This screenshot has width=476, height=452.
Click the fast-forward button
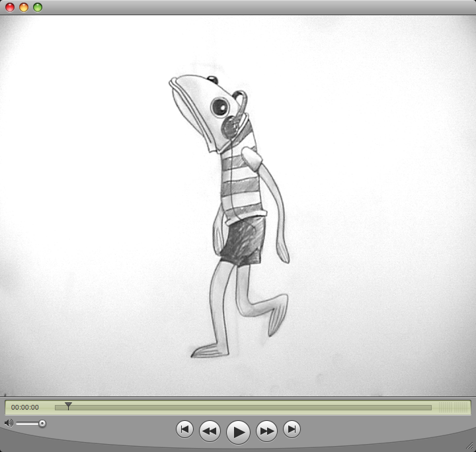tap(266, 431)
